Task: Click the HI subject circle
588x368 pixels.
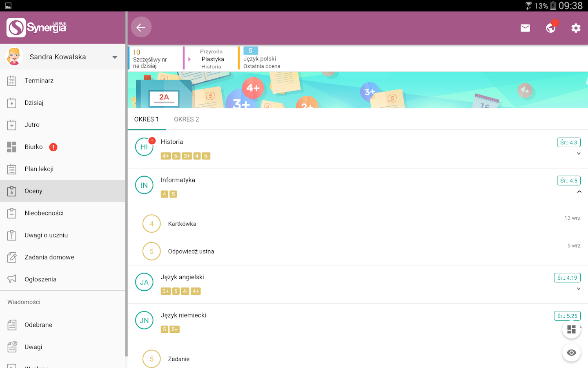Action: click(x=144, y=147)
